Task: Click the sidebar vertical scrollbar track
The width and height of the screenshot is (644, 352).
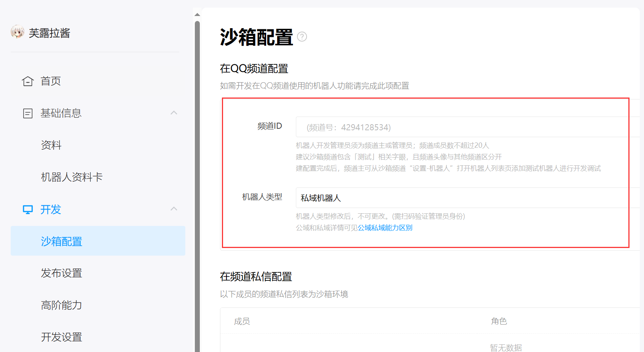Action: (x=197, y=186)
